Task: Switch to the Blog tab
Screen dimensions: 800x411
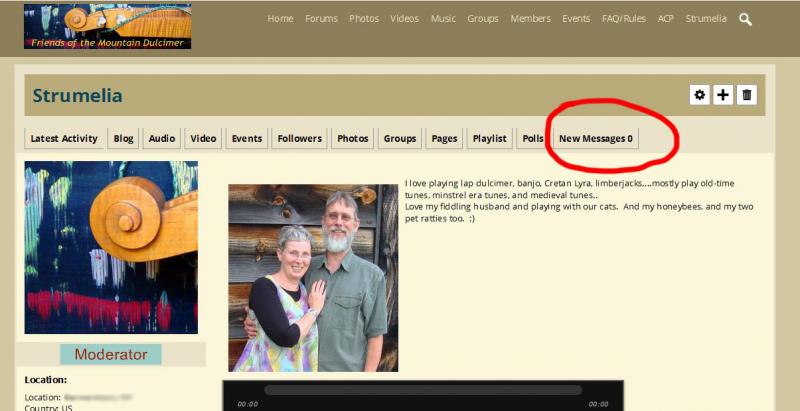Action: pos(123,138)
